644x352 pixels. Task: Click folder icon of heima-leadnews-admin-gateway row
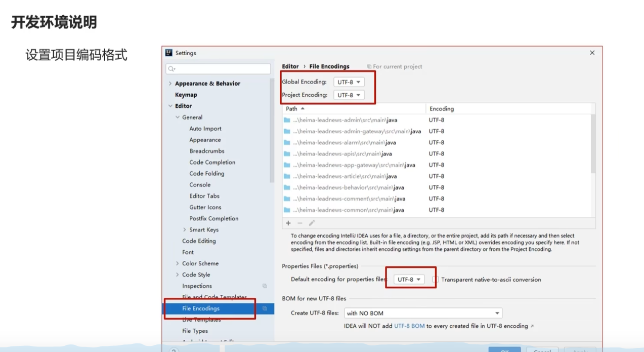[x=287, y=131]
